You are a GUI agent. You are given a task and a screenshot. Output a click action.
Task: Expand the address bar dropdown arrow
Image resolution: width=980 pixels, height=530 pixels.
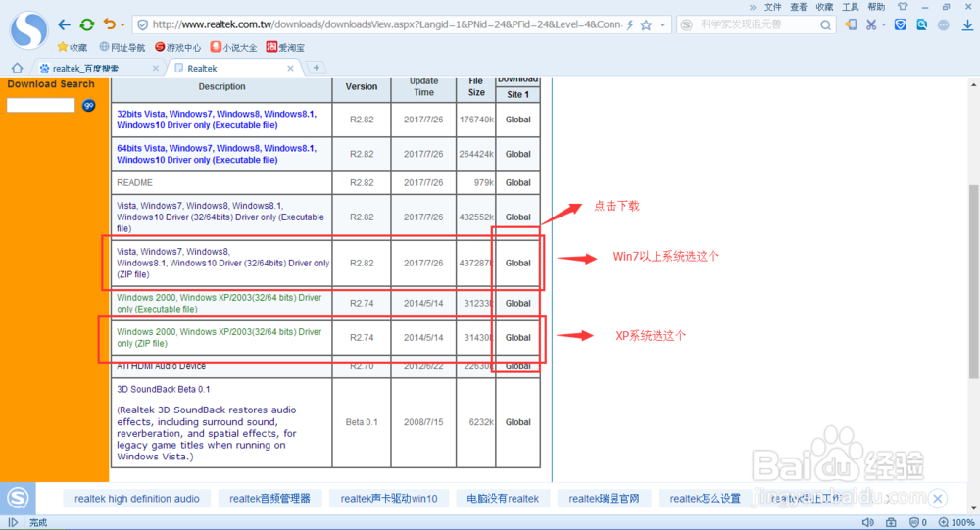pyautogui.click(x=663, y=25)
